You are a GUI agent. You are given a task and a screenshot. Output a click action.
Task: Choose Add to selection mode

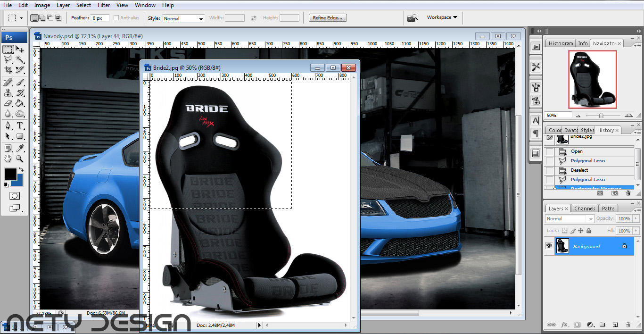(42, 18)
